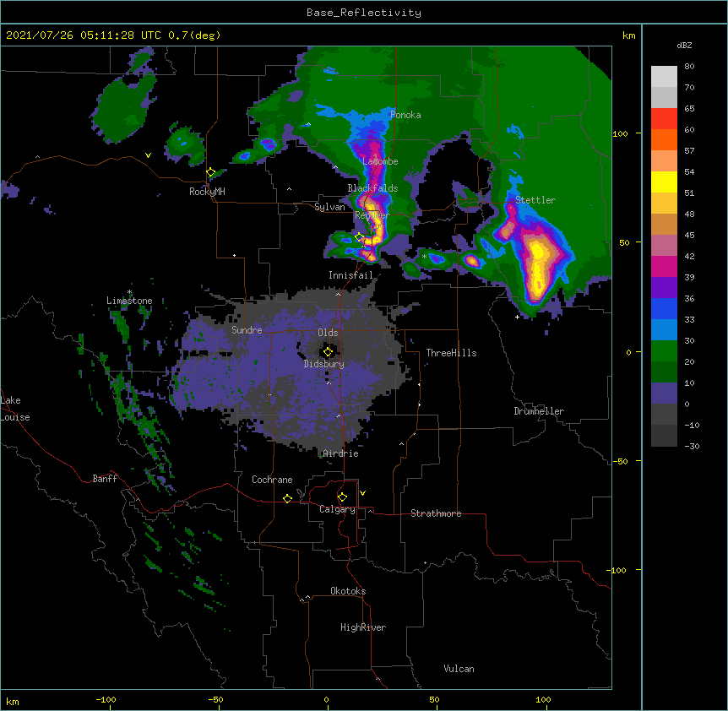Click the Calgary city label
Image resolution: width=728 pixels, height=711 pixels.
(x=338, y=509)
